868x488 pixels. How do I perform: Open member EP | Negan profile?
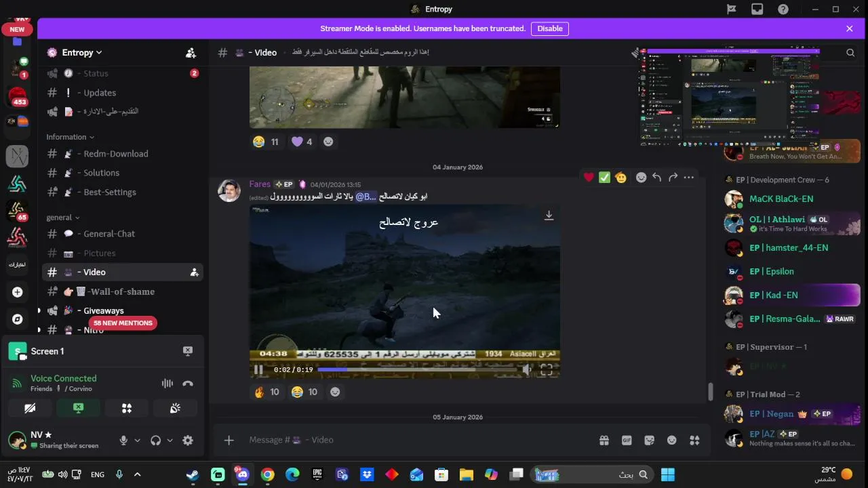792,414
